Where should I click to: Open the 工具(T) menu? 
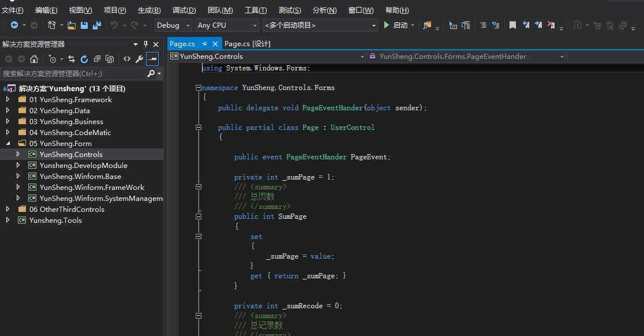(x=256, y=10)
